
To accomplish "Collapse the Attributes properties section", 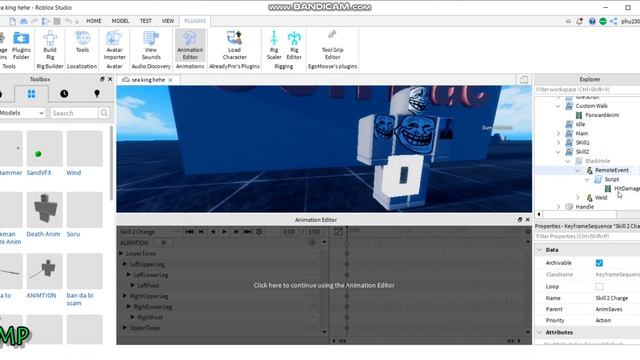I will tap(539, 333).
